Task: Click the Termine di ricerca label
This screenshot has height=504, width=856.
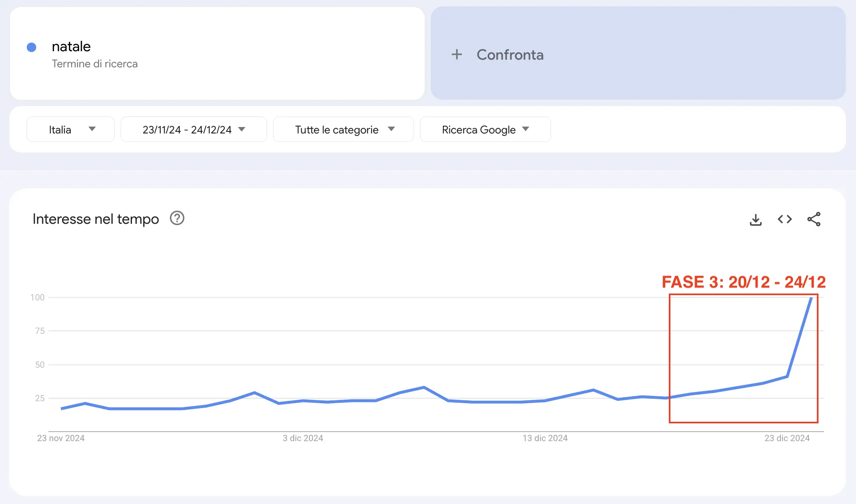Action: (x=95, y=64)
